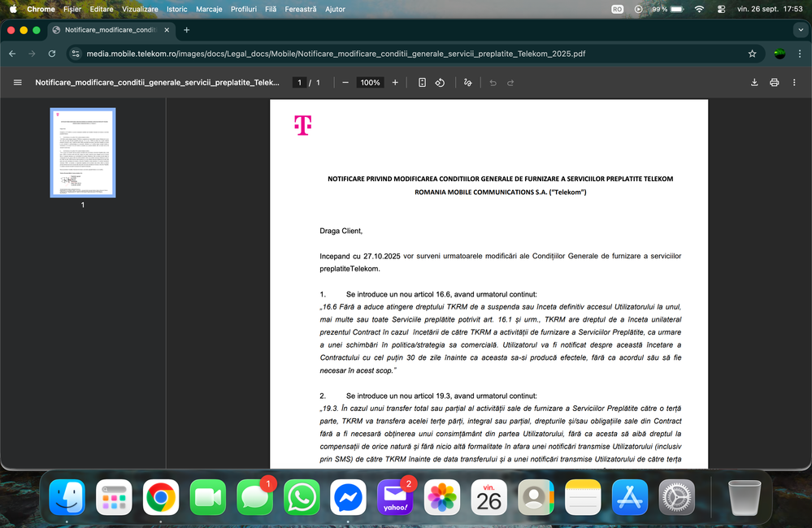
Task: Open macOS Control Center toggle icon
Action: click(x=722, y=9)
